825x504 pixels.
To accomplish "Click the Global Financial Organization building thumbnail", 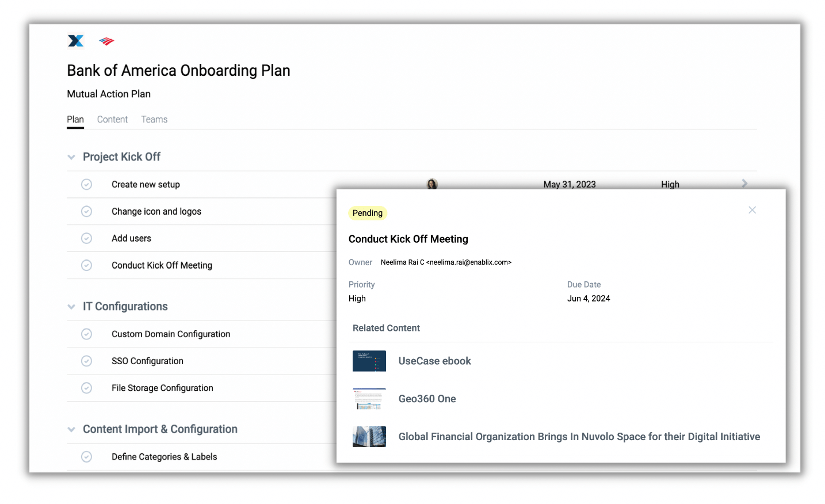I will click(369, 437).
